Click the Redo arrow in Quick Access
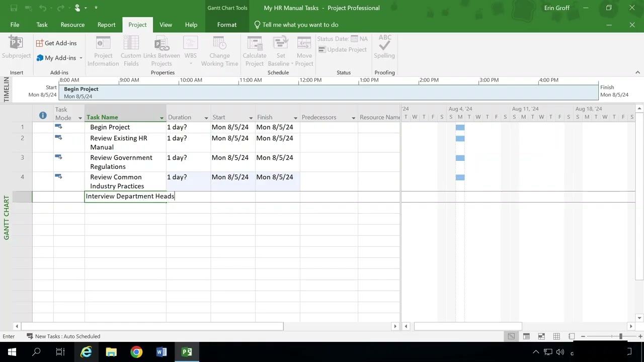This screenshot has height=362, width=644. [60, 8]
